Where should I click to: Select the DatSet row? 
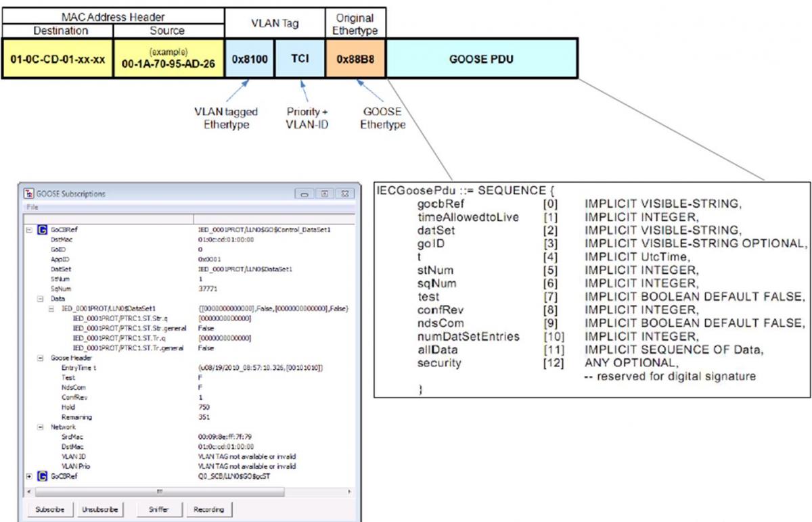click(x=188, y=268)
